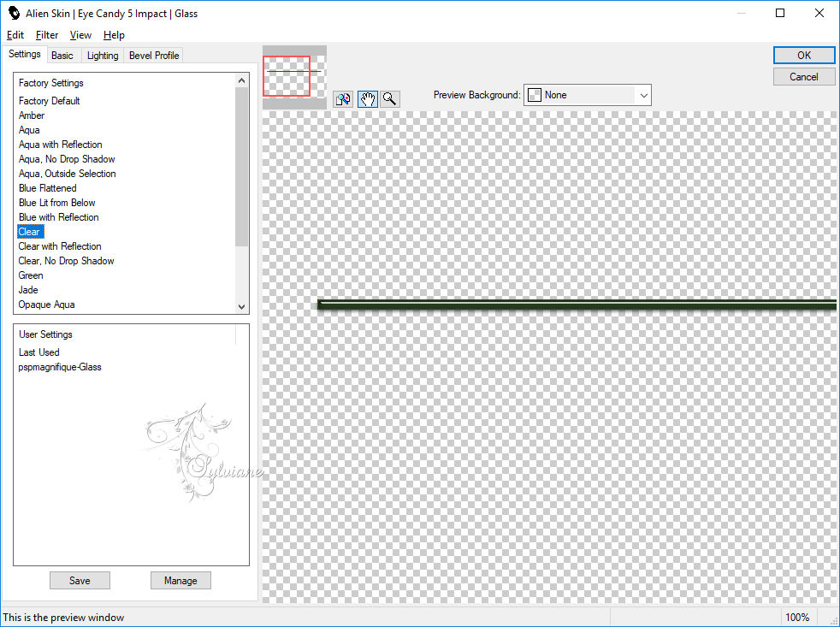
Task: Select the hand pan tool
Action: [368, 99]
